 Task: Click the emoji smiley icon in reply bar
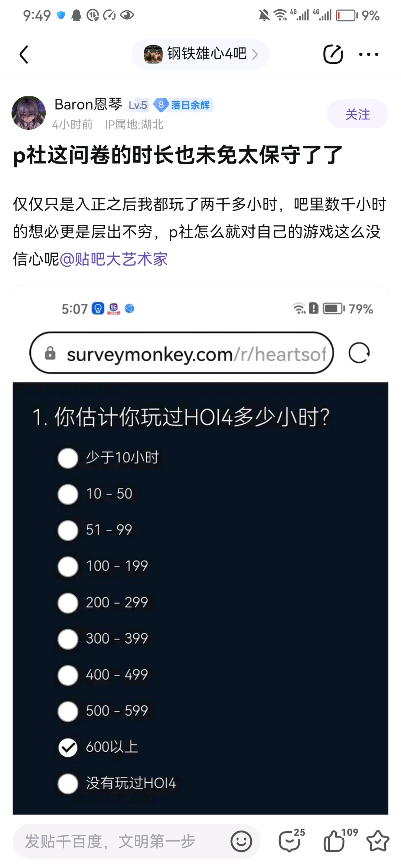[241, 841]
